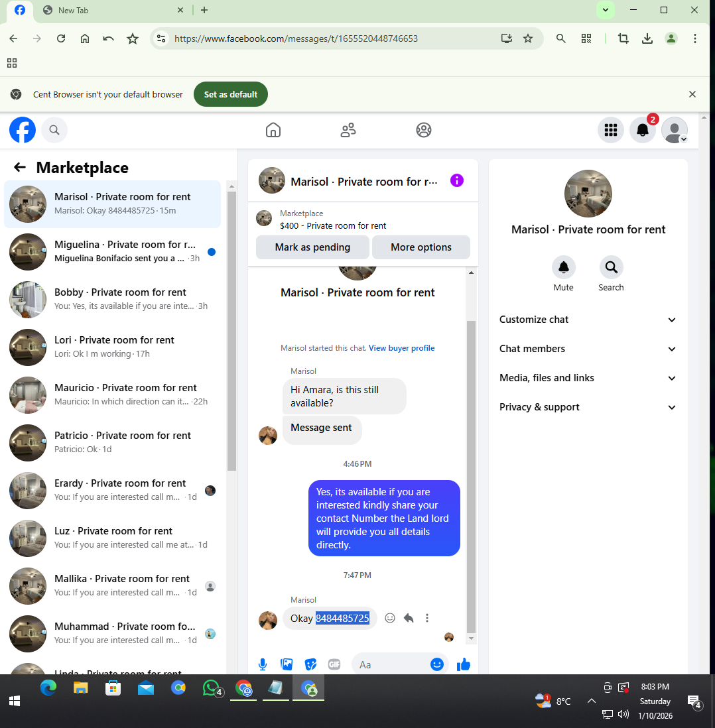Open File Explorer from the taskbar
Viewport: 715px width, 728px height.
81,688
